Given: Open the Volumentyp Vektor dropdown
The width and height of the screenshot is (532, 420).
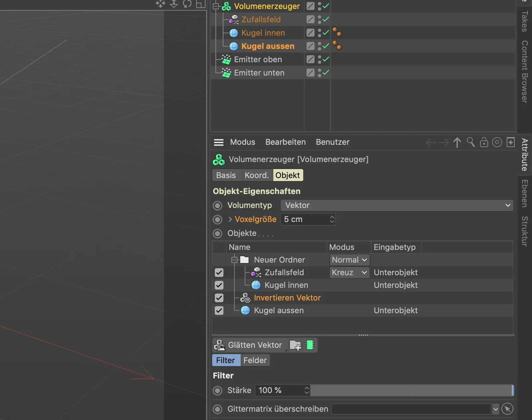Looking at the screenshot, I should [x=397, y=205].
